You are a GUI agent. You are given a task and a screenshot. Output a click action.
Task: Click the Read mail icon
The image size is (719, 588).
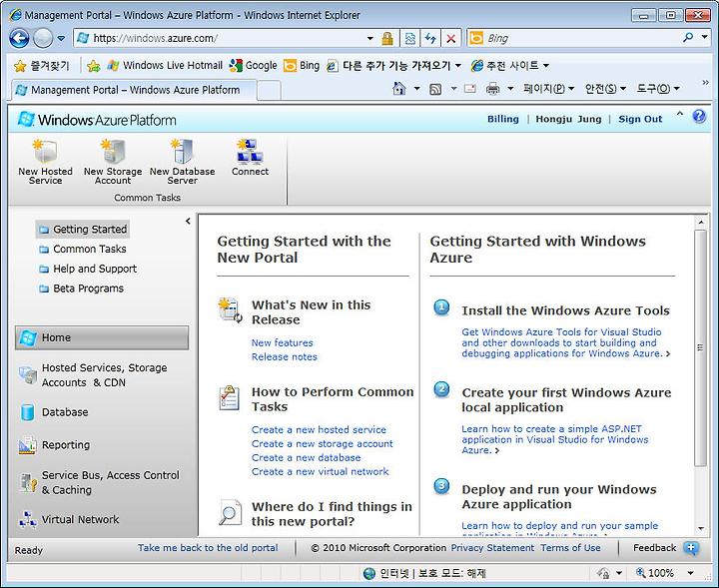click(x=470, y=89)
